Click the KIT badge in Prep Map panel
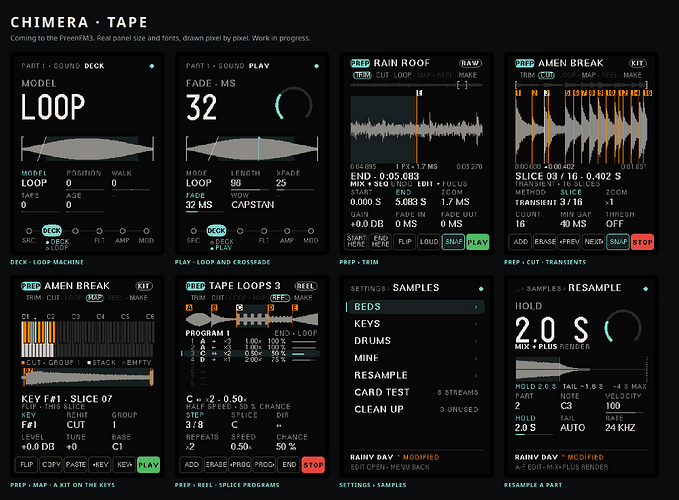Screen dimensions: 679x500 coord(144,286)
